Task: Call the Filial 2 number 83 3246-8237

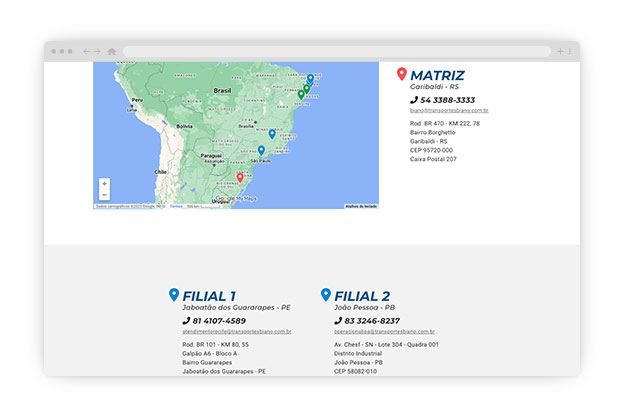Action: pos(372,321)
